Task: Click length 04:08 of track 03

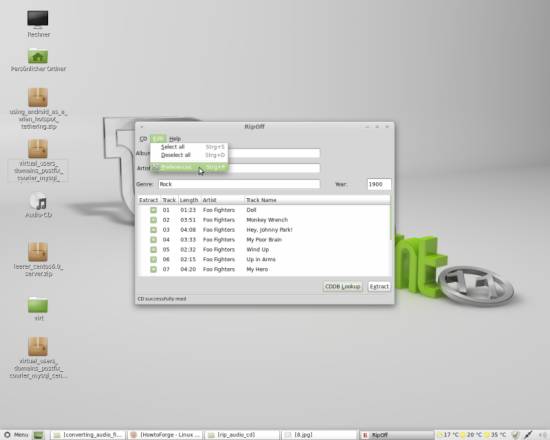Action: tap(188, 229)
